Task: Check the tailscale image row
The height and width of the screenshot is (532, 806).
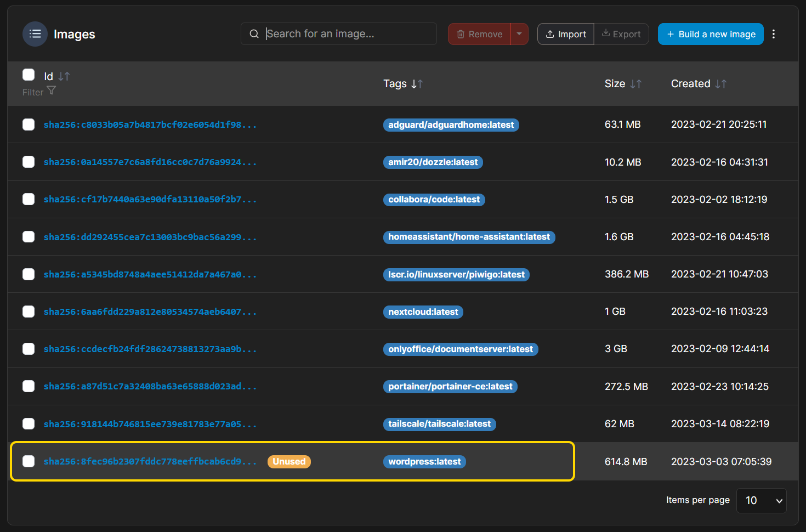Action: (x=29, y=423)
